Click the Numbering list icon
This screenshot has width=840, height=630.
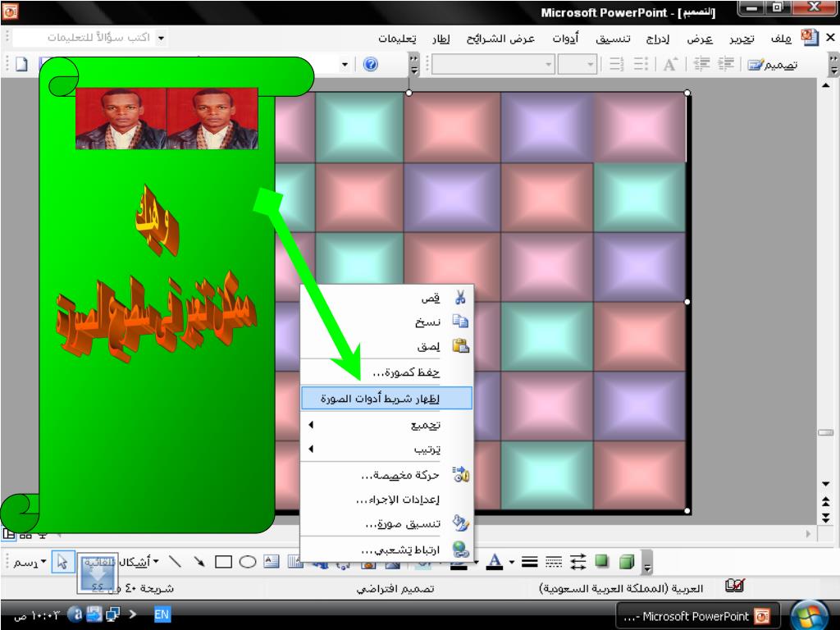click(617, 65)
